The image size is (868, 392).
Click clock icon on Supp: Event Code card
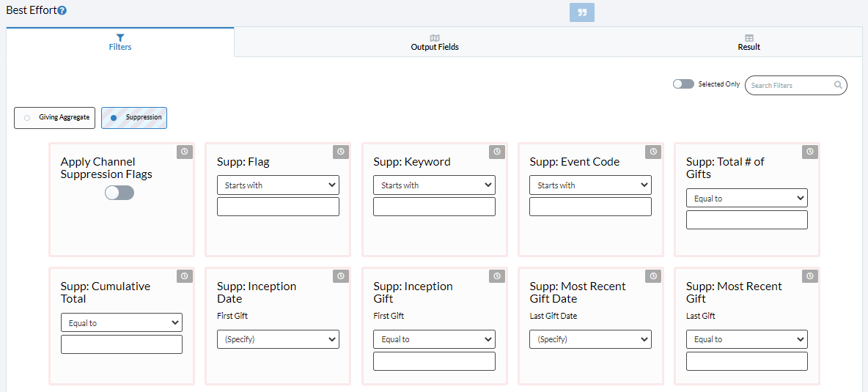tap(653, 151)
